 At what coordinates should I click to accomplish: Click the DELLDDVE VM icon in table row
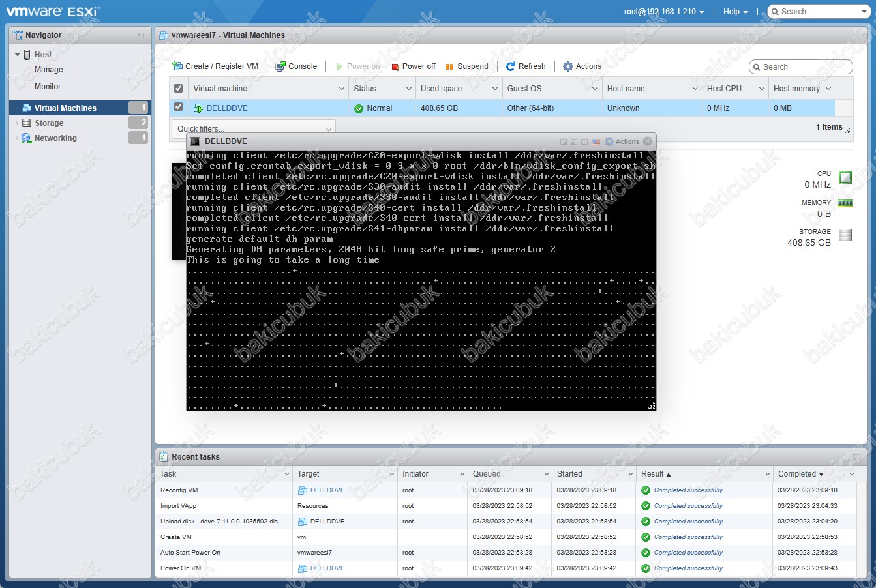point(198,108)
